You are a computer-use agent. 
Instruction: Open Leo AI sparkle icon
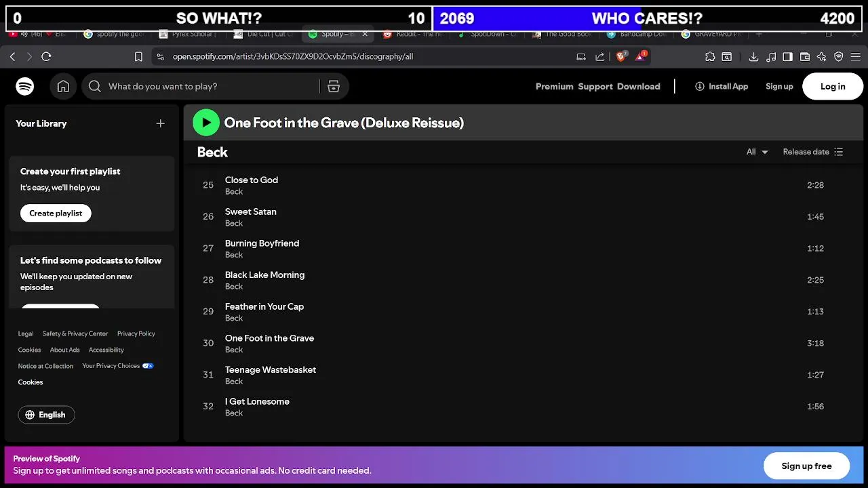(x=822, y=57)
